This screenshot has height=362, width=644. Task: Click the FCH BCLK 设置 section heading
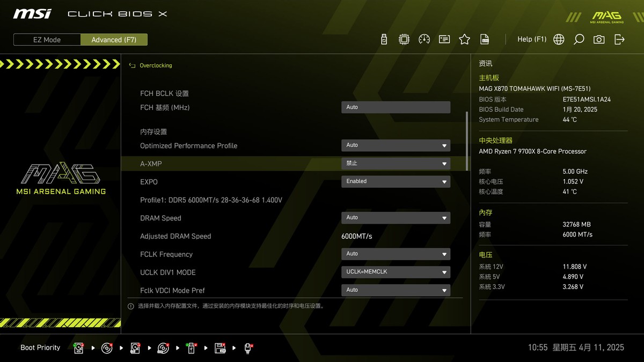[x=164, y=93]
